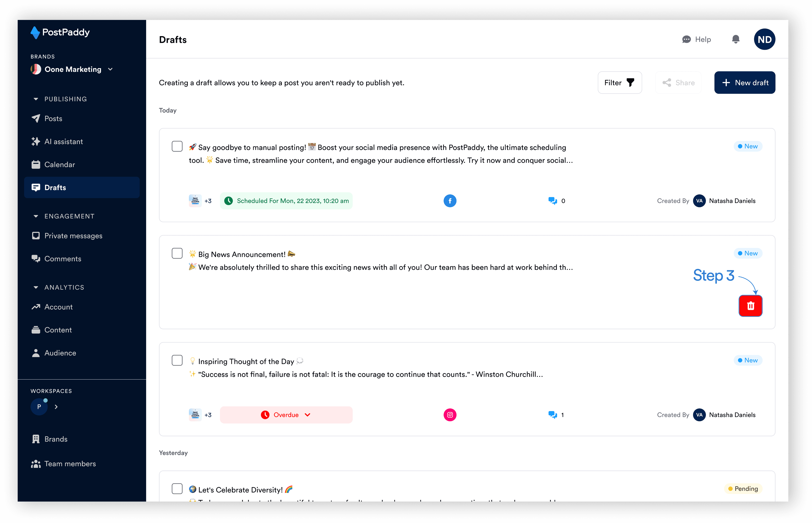Open comments icon on the first draft
Viewport: 812px width, 523px height.
(x=553, y=201)
